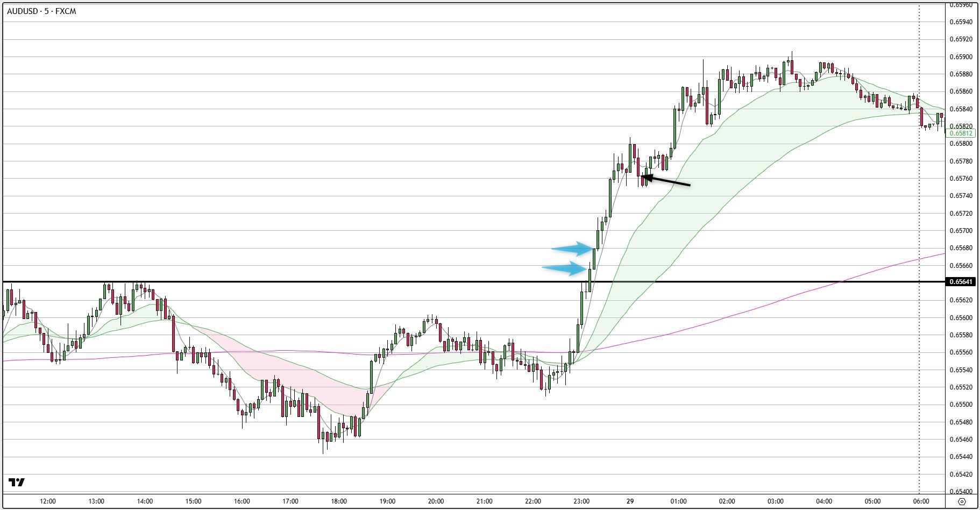The height and width of the screenshot is (510, 980).
Task: Click the 0.65400 level on price scale
Action: point(961,492)
